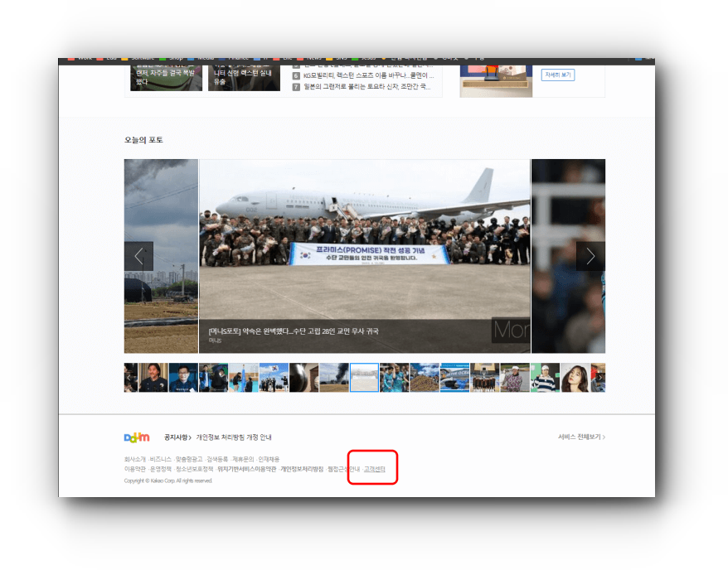
Task: Click the right arrow on the thumbnail strip
Action: (600, 378)
